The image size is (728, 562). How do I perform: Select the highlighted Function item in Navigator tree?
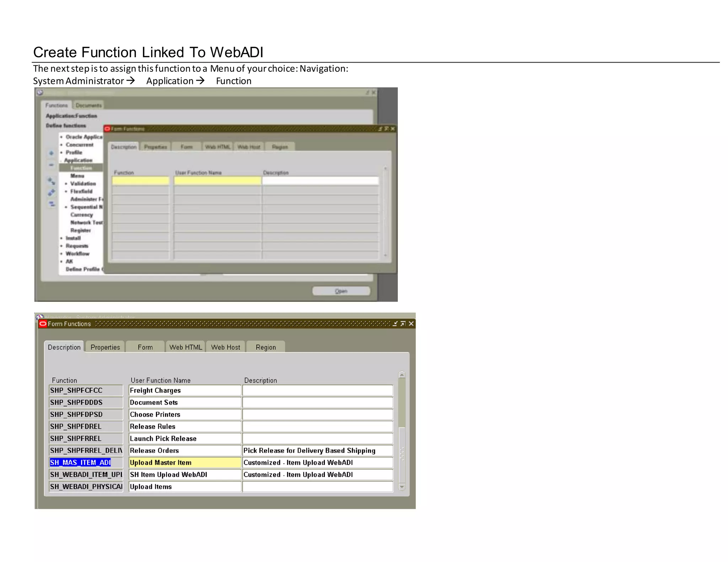click(x=81, y=168)
